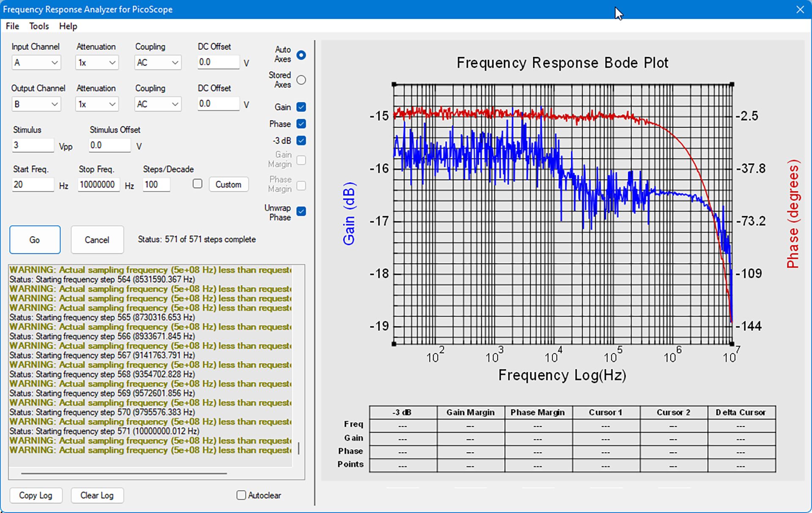812x513 pixels.
Task: Click the Cancel button
Action: pos(97,240)
